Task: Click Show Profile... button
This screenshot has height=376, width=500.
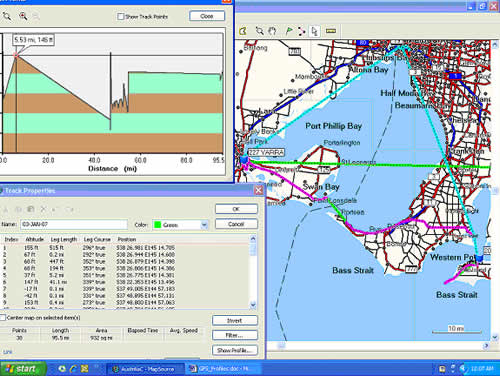Action: pos(235,350)
